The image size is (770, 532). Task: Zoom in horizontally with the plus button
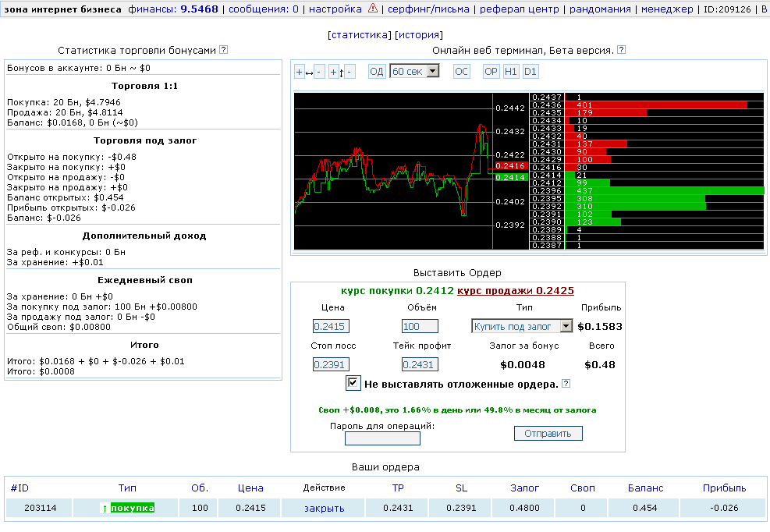[x=299, y=72]
